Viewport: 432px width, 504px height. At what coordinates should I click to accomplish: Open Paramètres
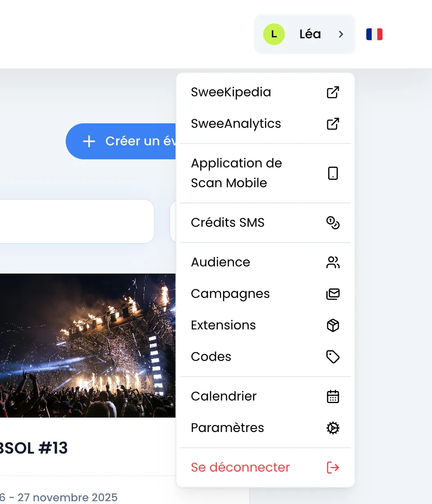pos(265,428)
